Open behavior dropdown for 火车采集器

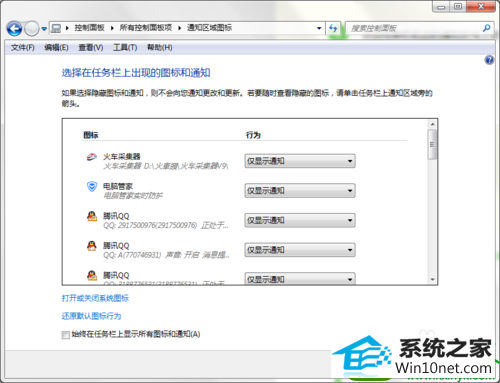[300, 161]
